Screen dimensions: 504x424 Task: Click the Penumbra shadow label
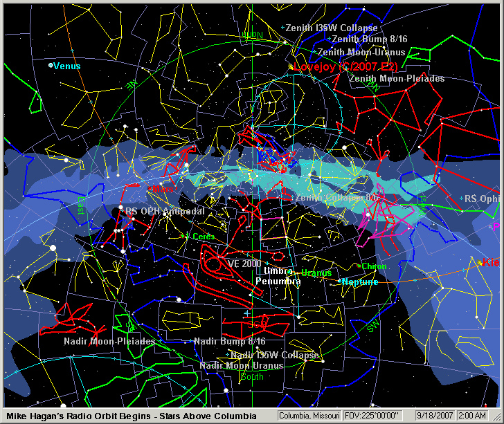pyautogui.click(x=278, y=282)
